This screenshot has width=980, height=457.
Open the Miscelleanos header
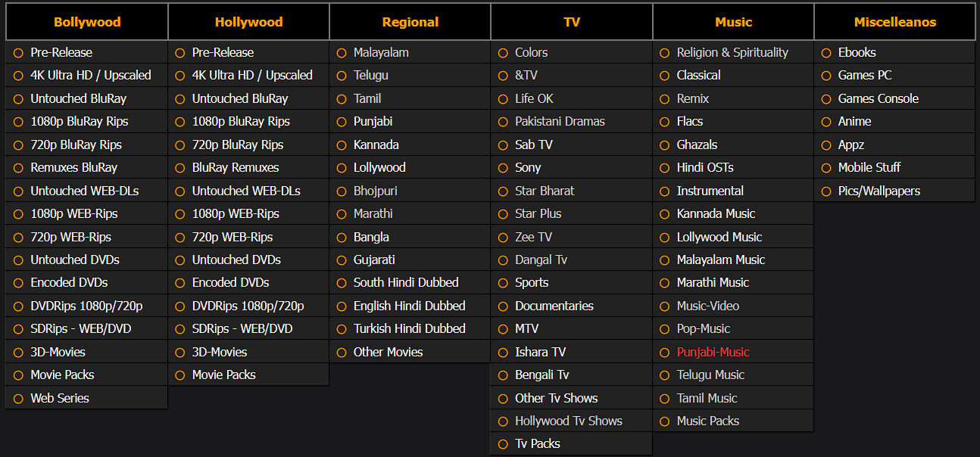tap(895, 22)
